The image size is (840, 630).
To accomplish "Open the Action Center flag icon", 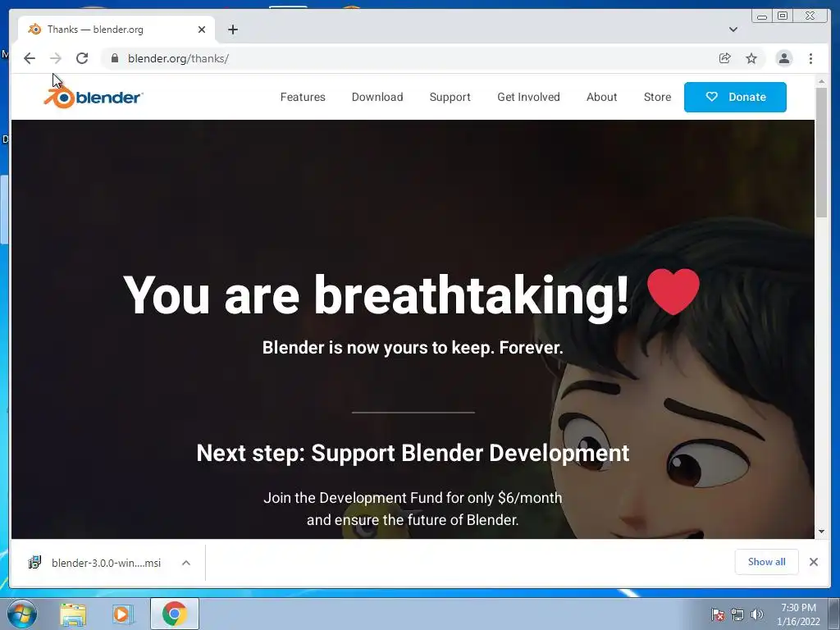I will coord(717,614).
